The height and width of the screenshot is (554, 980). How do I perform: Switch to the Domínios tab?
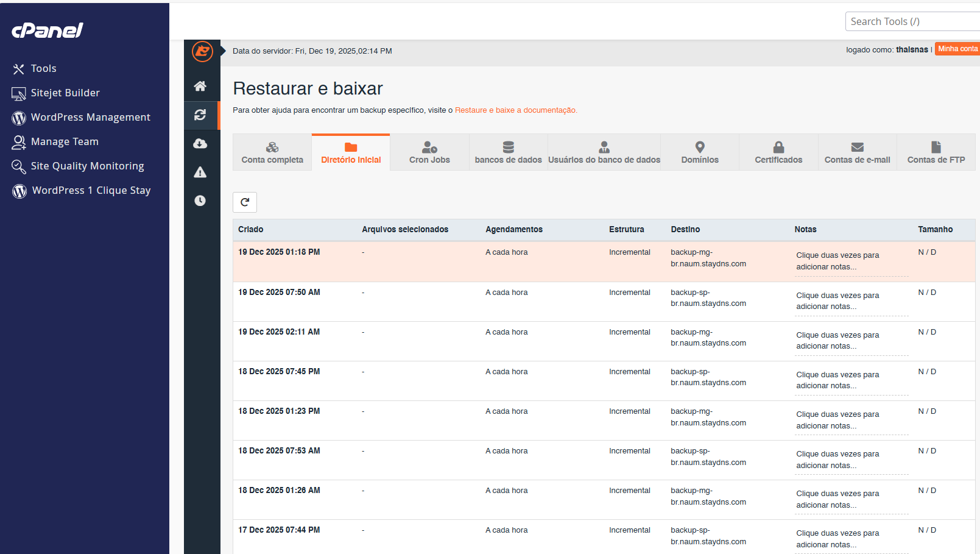(699, 152)
